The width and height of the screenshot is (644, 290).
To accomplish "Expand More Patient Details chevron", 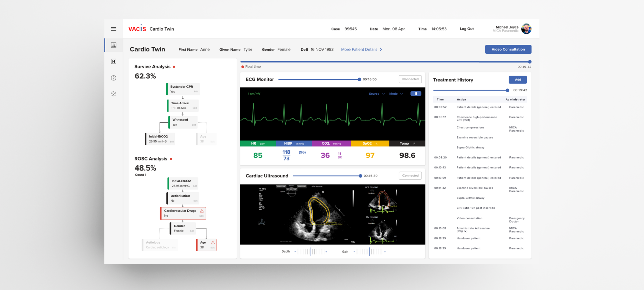I will pos(381,50).
